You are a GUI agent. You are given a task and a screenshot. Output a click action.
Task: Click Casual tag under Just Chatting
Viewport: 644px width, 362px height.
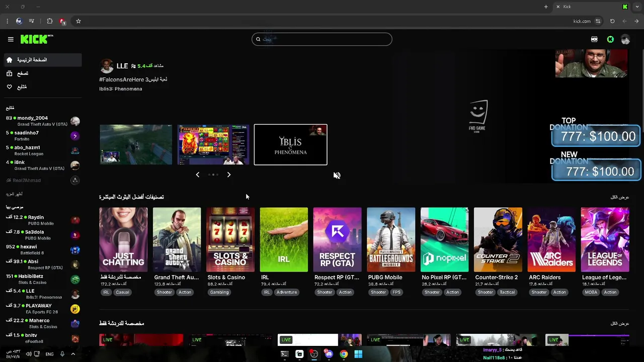[122, 292]
